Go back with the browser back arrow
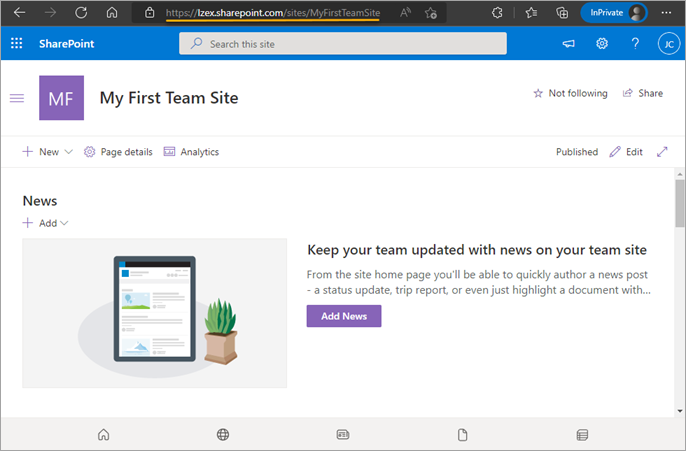 tap(19, 13)
